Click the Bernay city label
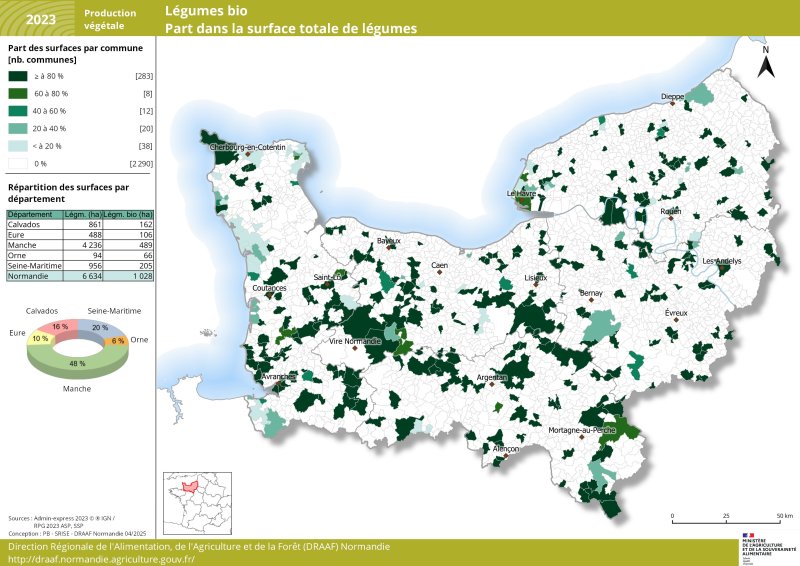The image size is (800, 566). point(591,293)
